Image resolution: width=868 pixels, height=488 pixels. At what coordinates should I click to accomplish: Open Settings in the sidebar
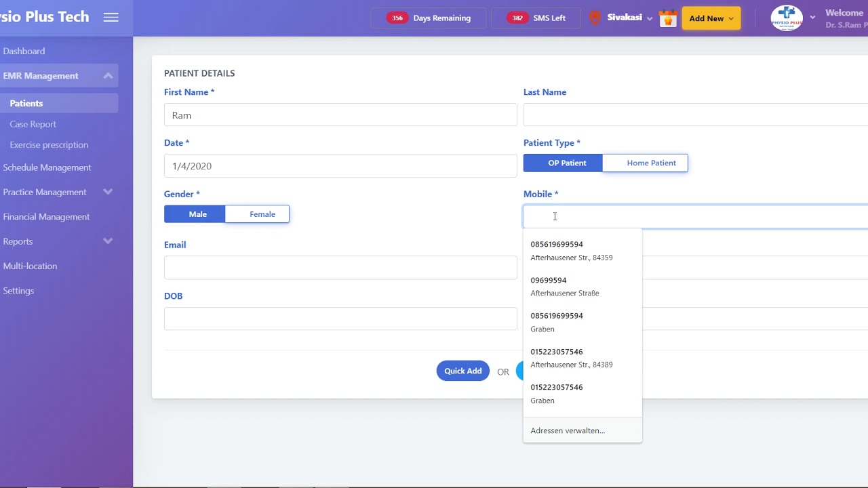click(x=18, y=291)
